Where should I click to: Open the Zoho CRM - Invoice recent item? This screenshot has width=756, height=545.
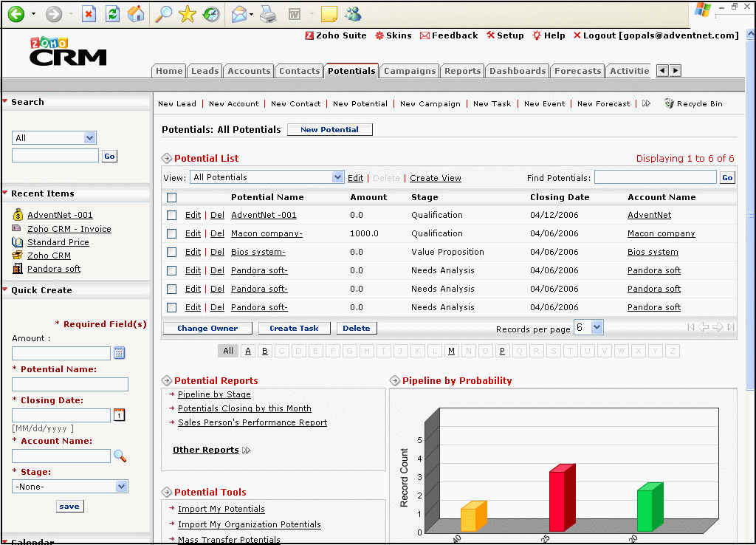coord(69,229)
